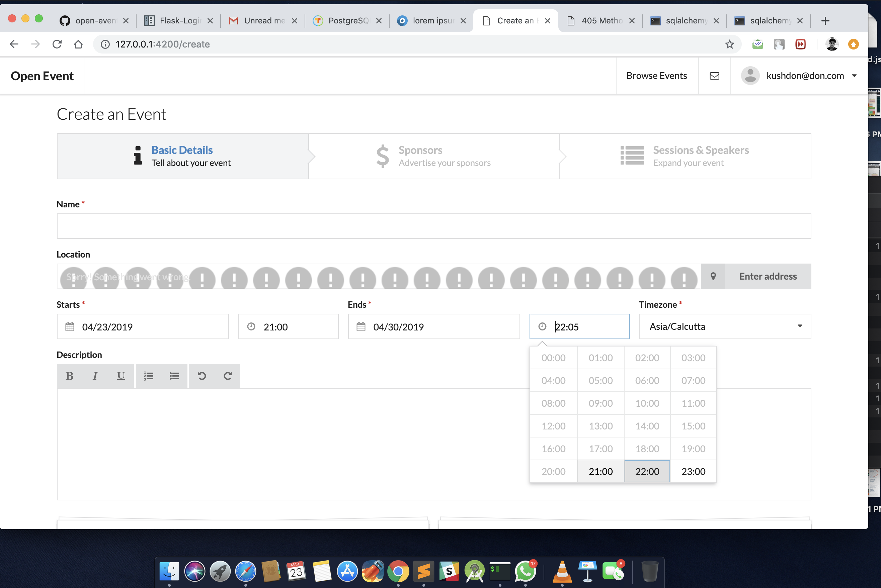Toggle bold formatting in description editor

point(69,376)
